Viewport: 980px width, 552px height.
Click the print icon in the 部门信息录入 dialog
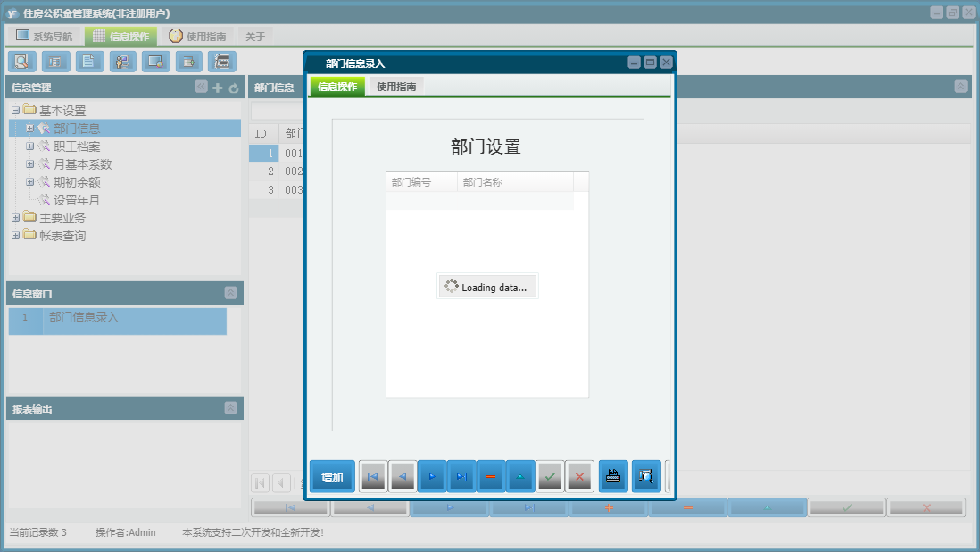pyautogui.click(x=612, y=476)
